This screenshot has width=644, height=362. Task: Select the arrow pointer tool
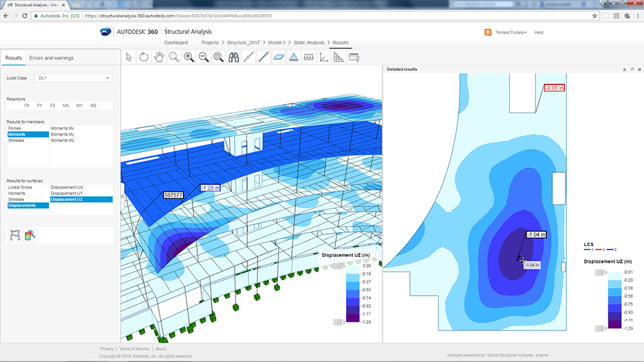129,58
